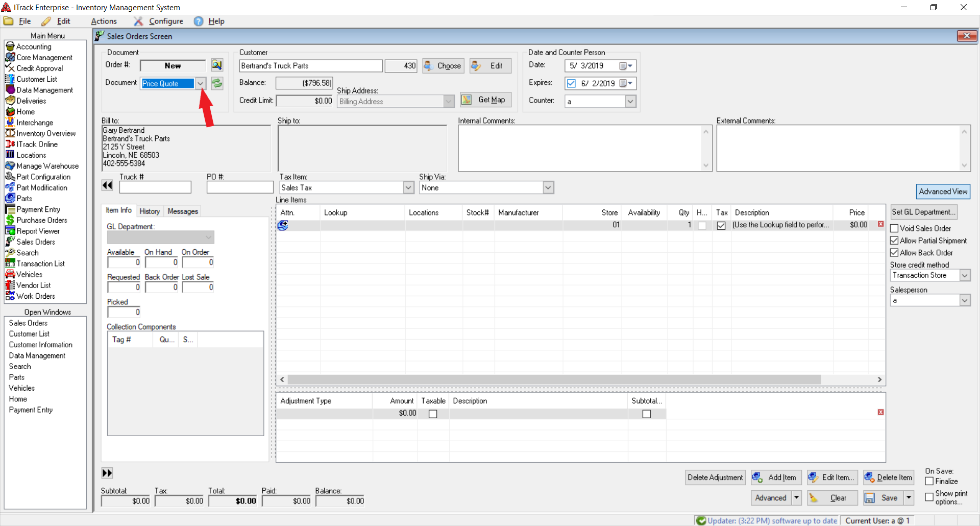This screenshot has width=980, height=526.
Task: Click the Get Map button
Action: (485, 100)
